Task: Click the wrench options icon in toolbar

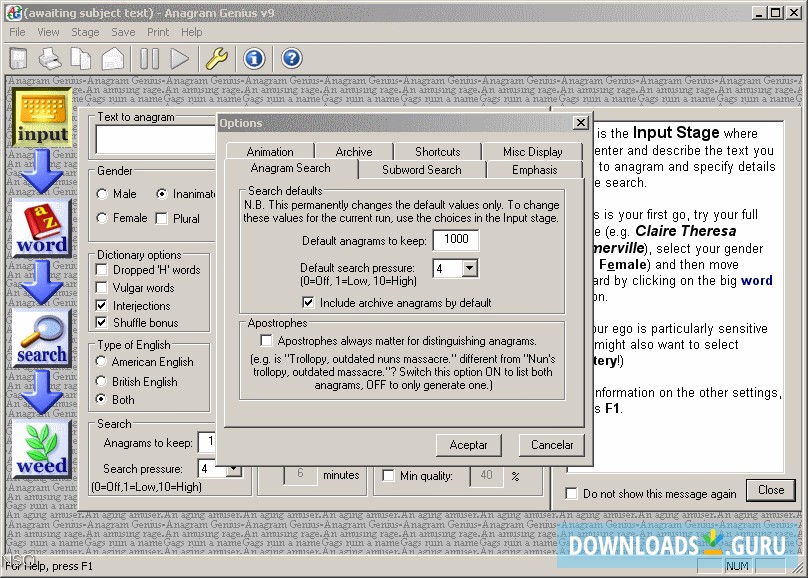Action: click(x=217, y=59)
